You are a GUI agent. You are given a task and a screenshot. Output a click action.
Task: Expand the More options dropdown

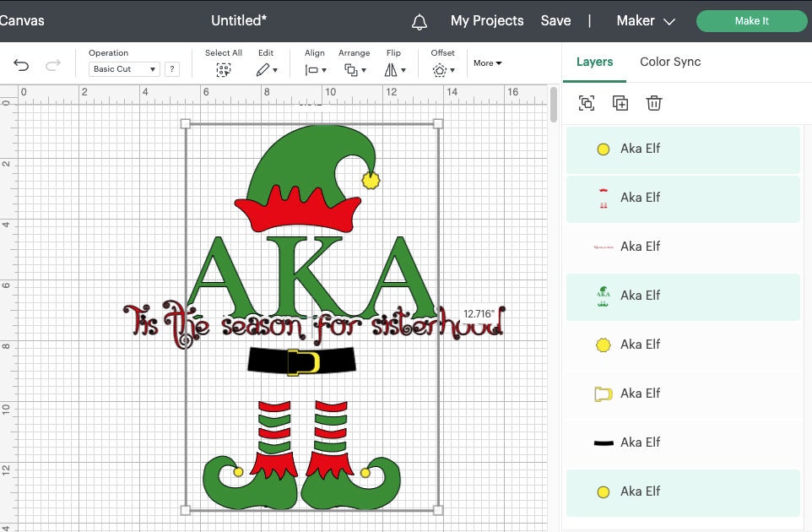pos(487,62)
